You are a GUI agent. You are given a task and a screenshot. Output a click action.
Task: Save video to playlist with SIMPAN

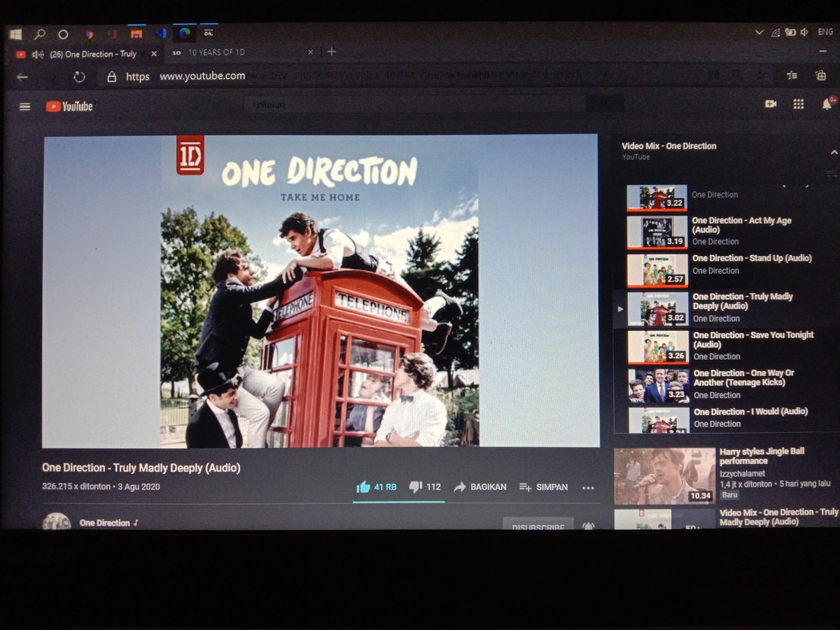543,486
